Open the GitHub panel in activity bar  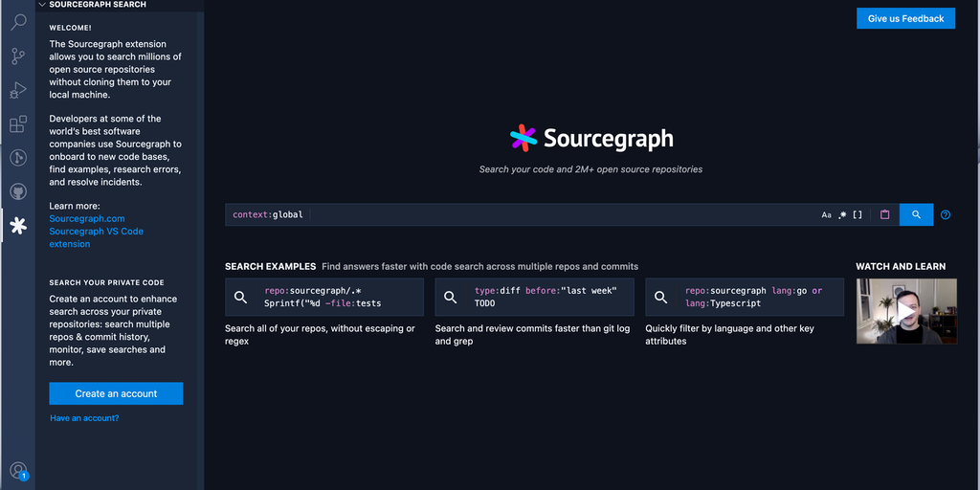coord(17,191)
